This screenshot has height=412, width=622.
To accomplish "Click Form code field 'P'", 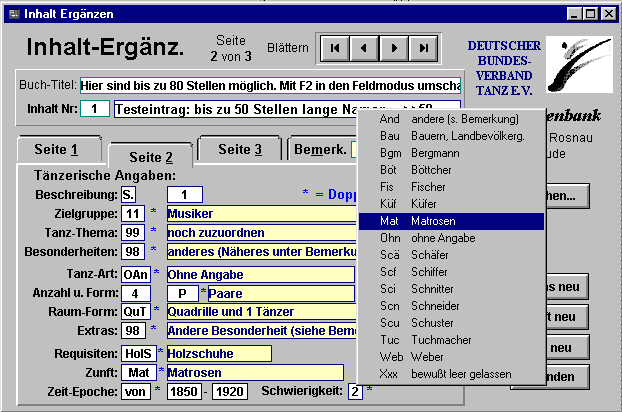I will (x=182, y=293).
